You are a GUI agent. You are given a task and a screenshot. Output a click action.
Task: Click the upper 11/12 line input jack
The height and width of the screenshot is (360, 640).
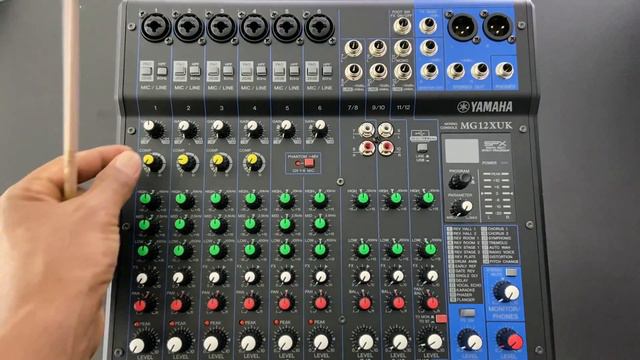pyautogui.click(x=403, y=48)
